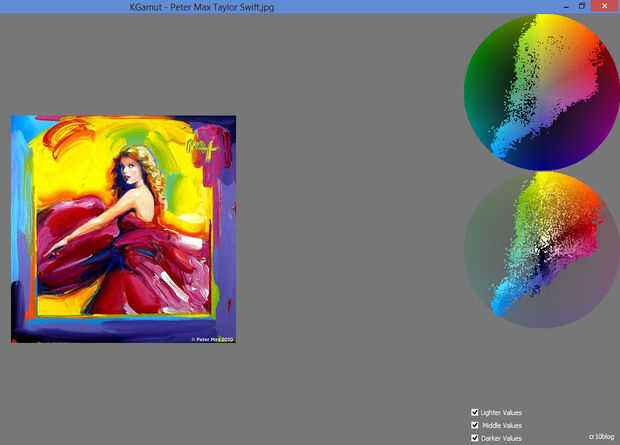The width and height of the screenshot is (620, 445).
Task: Disable the Darker Values checkbox
Action: point(475,438)
